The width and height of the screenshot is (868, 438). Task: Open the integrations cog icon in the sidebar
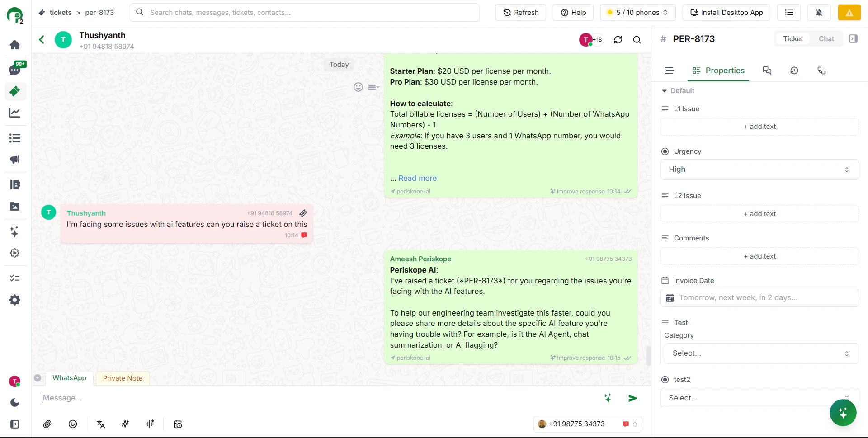point(14,253)
